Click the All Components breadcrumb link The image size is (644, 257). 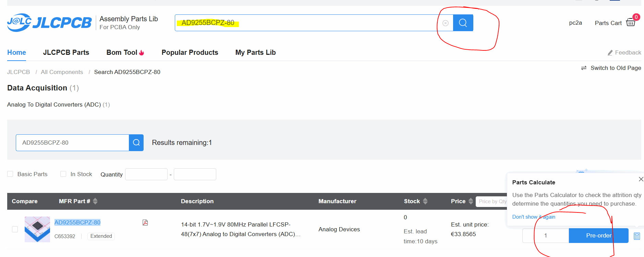(62, 72)
